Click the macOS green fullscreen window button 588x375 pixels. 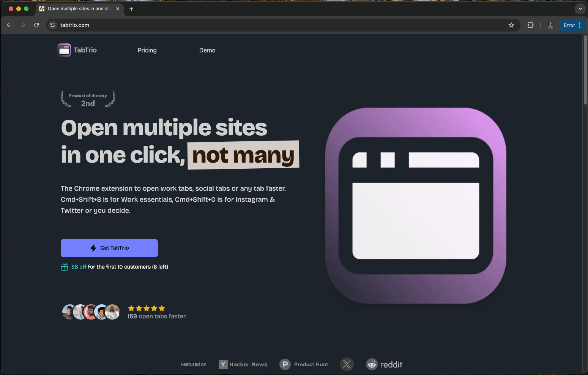(26, 9)
